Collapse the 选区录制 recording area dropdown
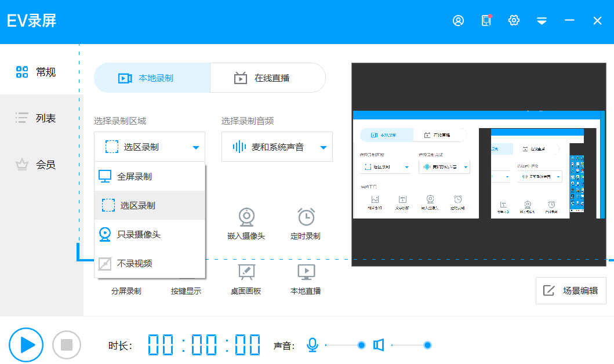This screenshot has width=614, height=364. point(150,147)
